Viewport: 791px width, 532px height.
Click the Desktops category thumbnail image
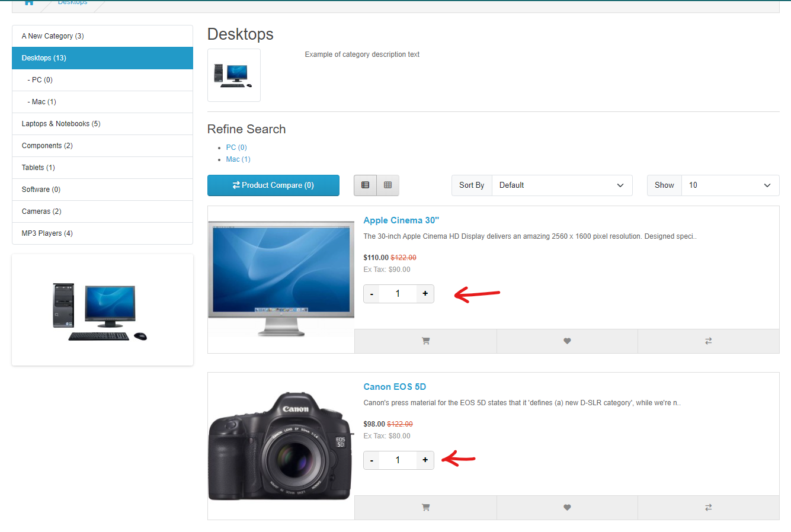click(x=234, y=75)
